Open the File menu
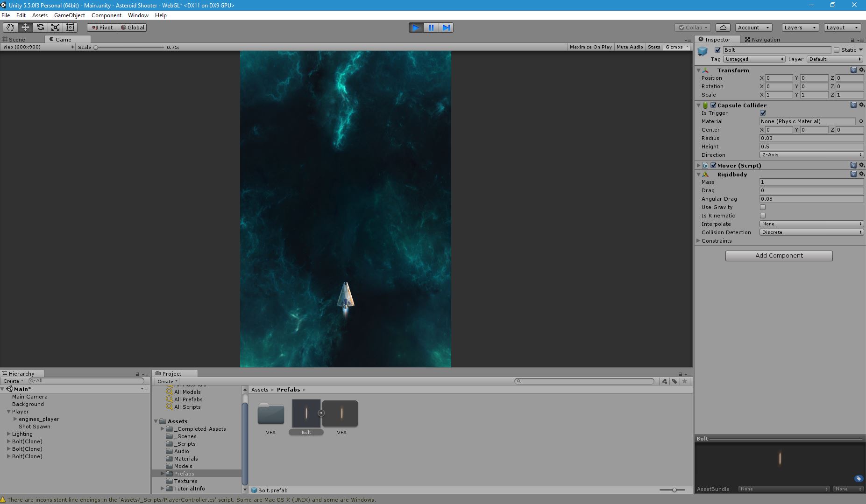The width and height of the screenshot is (866, 504). pos(6,15)
